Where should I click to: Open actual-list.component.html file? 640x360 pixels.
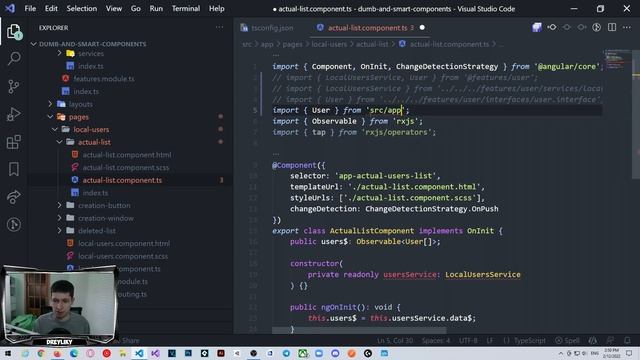127,155
